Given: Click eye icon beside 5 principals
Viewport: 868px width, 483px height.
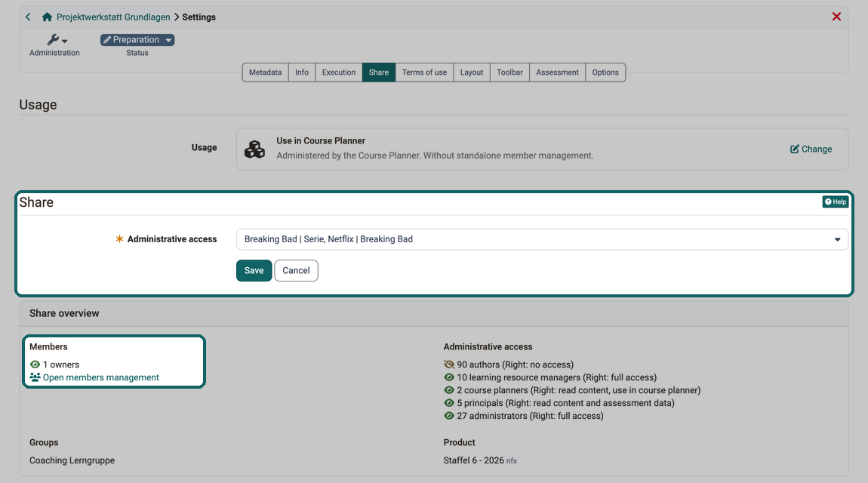Looking at the screenshot, I should coord(449,403).
